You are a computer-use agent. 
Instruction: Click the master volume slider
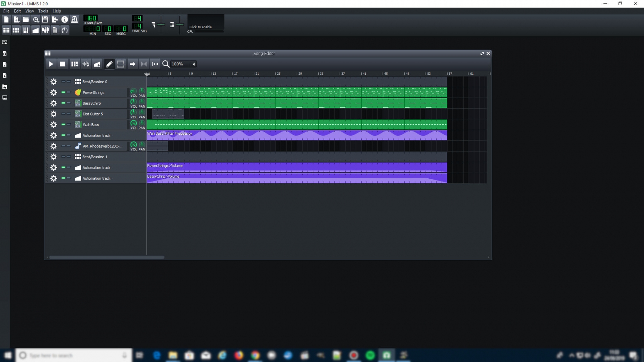pyautogui.click(x=161, y=25)
